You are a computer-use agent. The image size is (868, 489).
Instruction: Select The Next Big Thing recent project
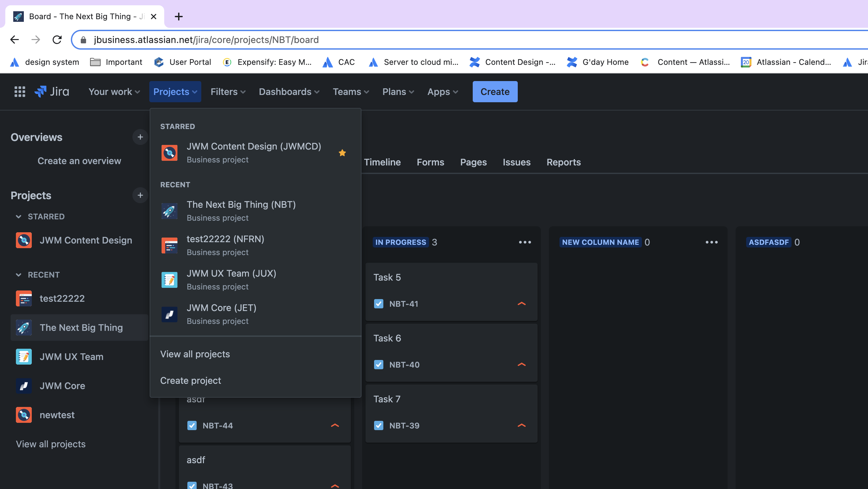click(x=241, y=210)
